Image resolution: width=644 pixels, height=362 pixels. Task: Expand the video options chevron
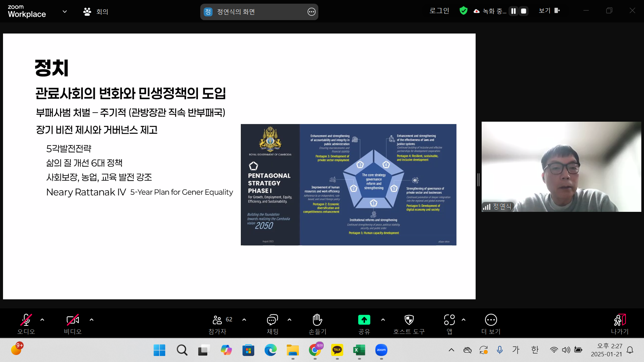pos(92,319)
